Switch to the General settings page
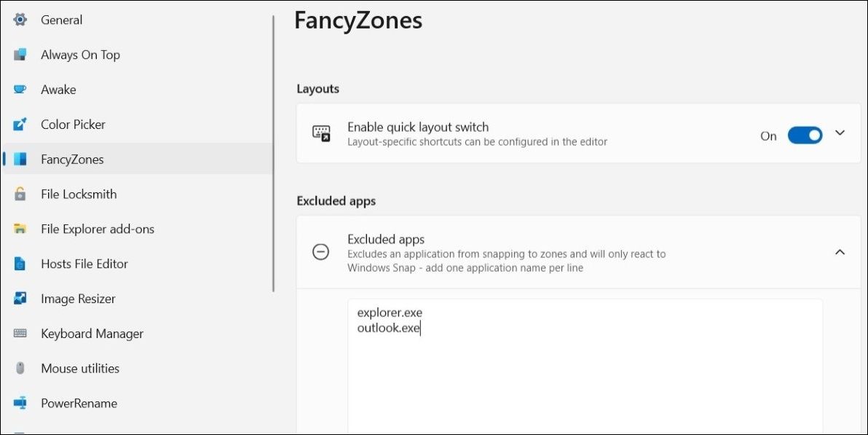This screenshot has width=868, height=435. coord(61,19)
